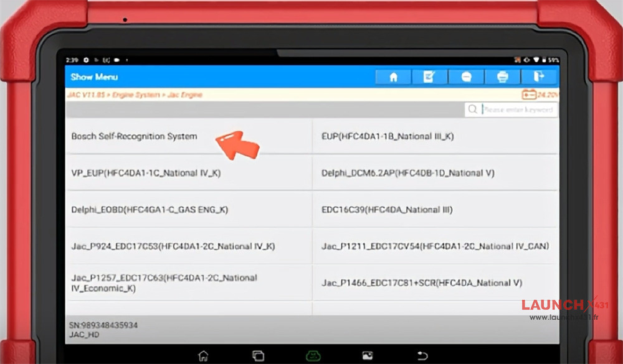Screen dimensions: 623x364
Task: Tap the Home icon in the toolbar
Action: 393,77
